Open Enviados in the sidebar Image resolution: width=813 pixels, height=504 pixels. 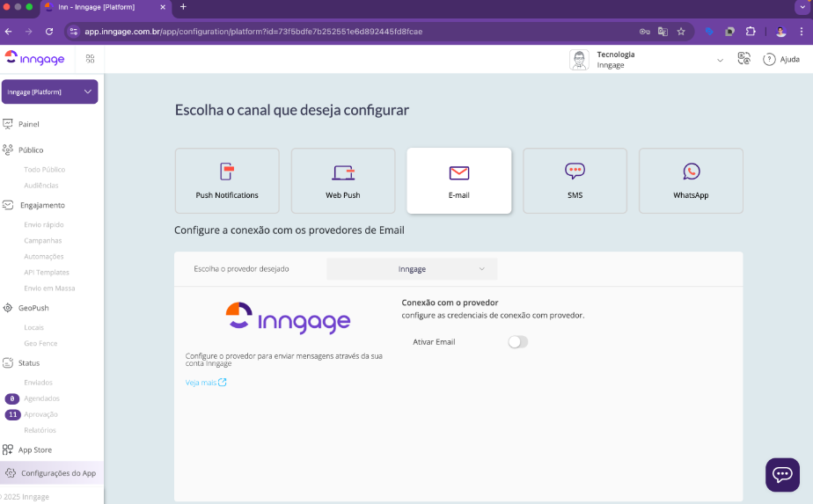click(x=39, y=382)
